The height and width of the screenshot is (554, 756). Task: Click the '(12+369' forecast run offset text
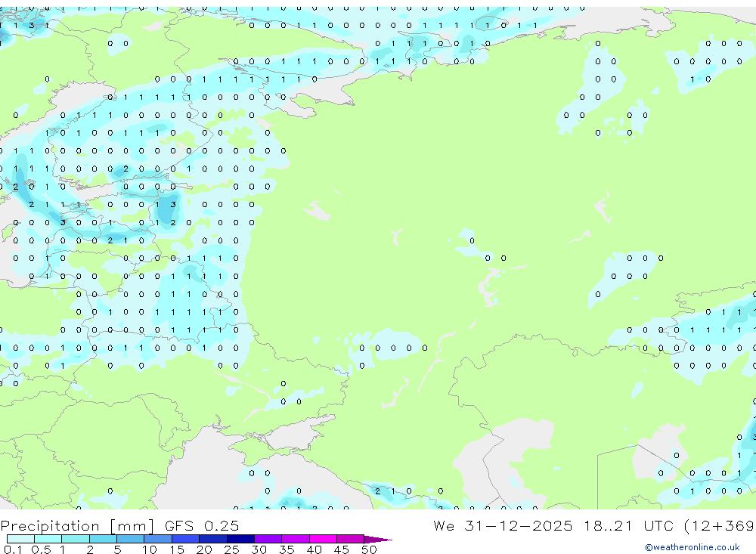[719, 525]
